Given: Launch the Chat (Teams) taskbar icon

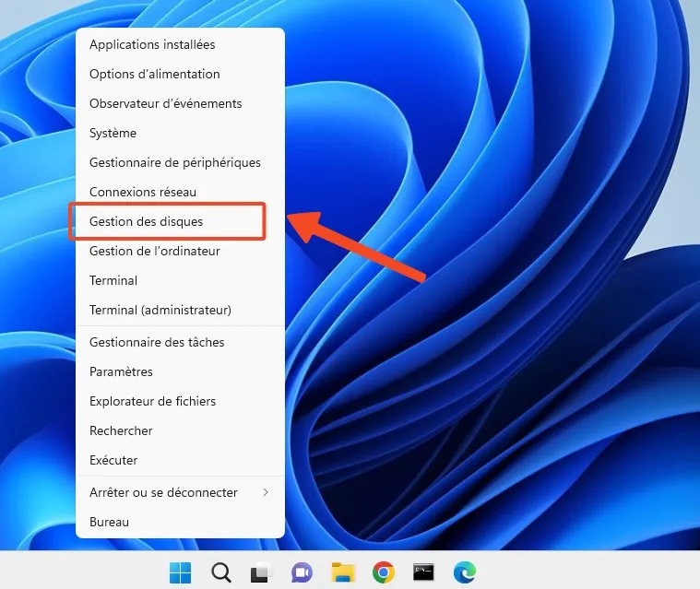Looking at the screenshot, I should (302, 572).
